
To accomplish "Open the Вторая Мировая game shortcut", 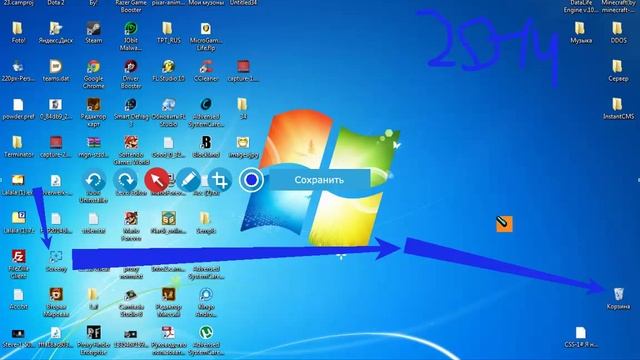I will [x=56, y=302].
